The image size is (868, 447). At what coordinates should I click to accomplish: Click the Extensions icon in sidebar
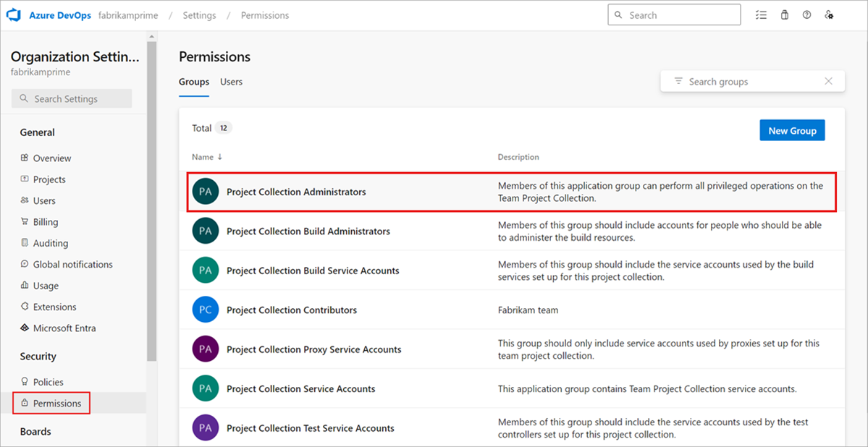[x=24, y=307]
